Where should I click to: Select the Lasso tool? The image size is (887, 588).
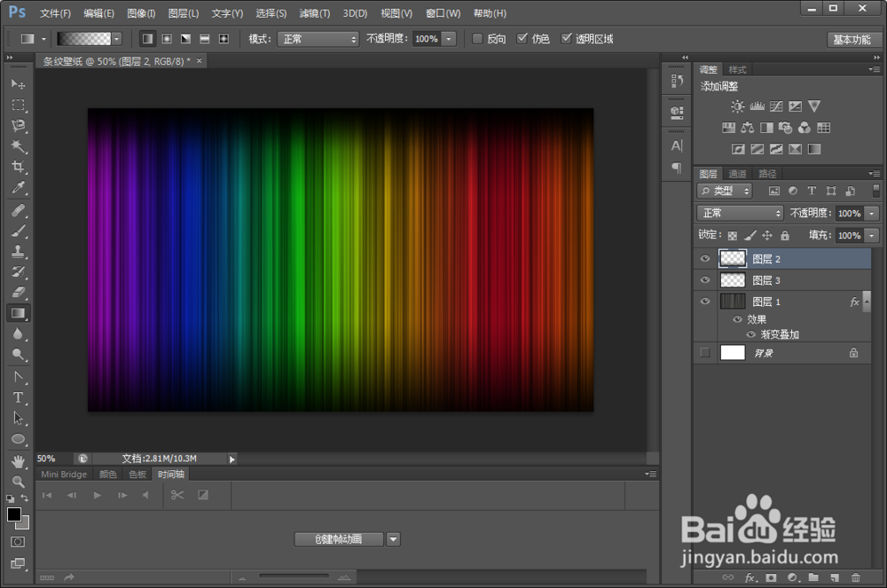tap(18, 126)
